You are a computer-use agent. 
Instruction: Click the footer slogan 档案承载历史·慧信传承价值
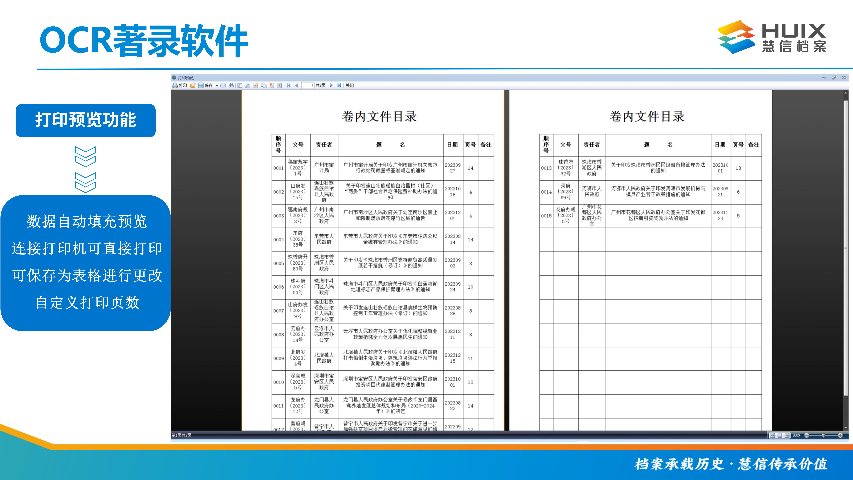[731, 464]
